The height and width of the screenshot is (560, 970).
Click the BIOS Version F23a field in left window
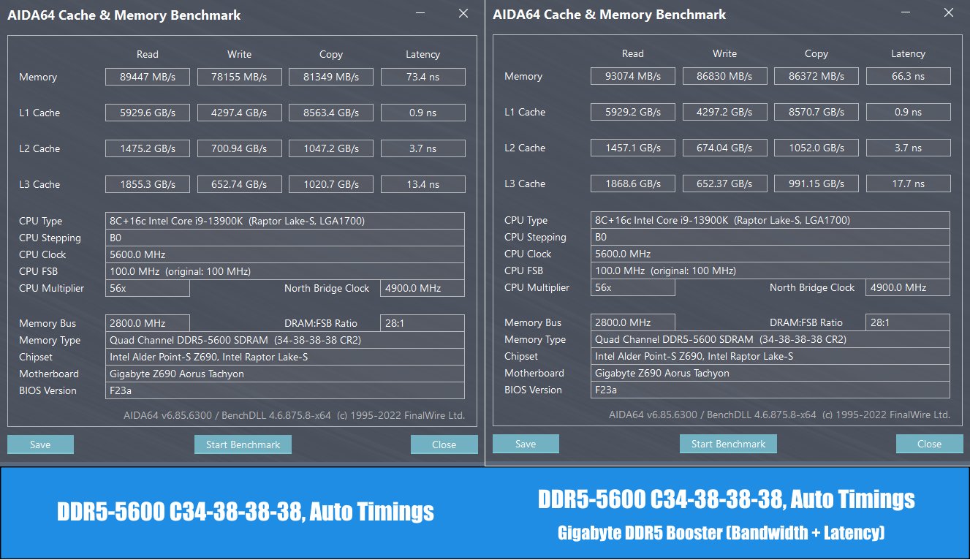point(285,390)
